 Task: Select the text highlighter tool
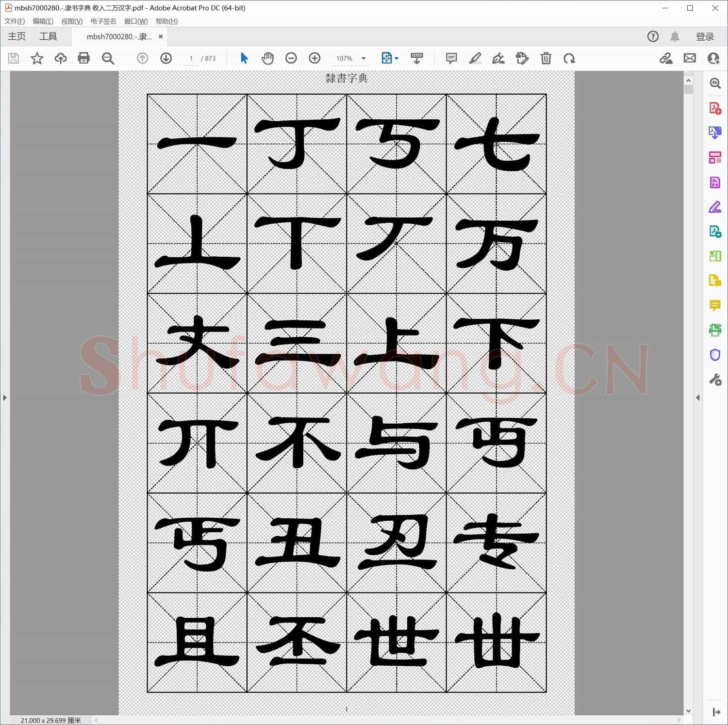(x=476, y=58)
